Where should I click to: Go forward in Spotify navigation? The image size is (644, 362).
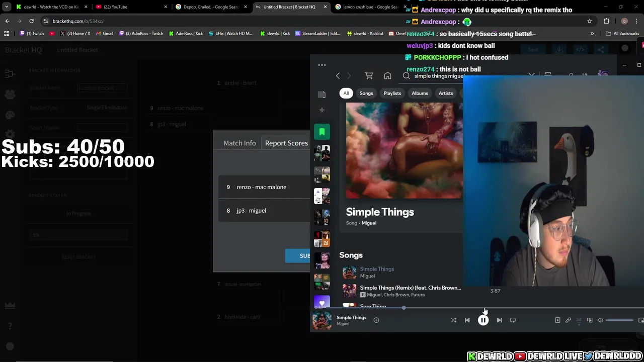(349, 76)
